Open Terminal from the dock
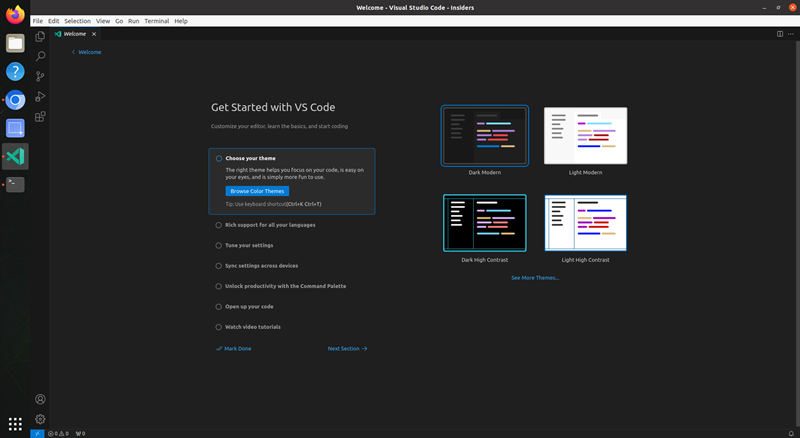This screenshot has width=800, height=438. click(15, 184)
